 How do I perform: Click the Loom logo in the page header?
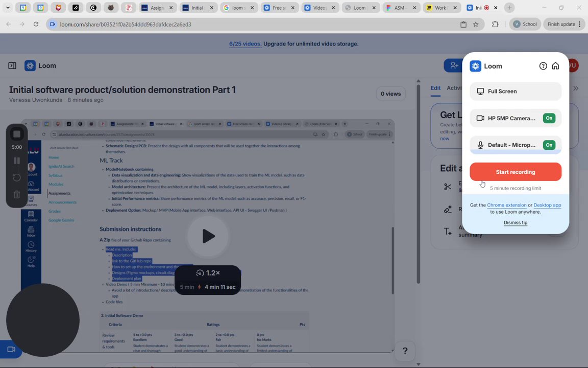40,66
